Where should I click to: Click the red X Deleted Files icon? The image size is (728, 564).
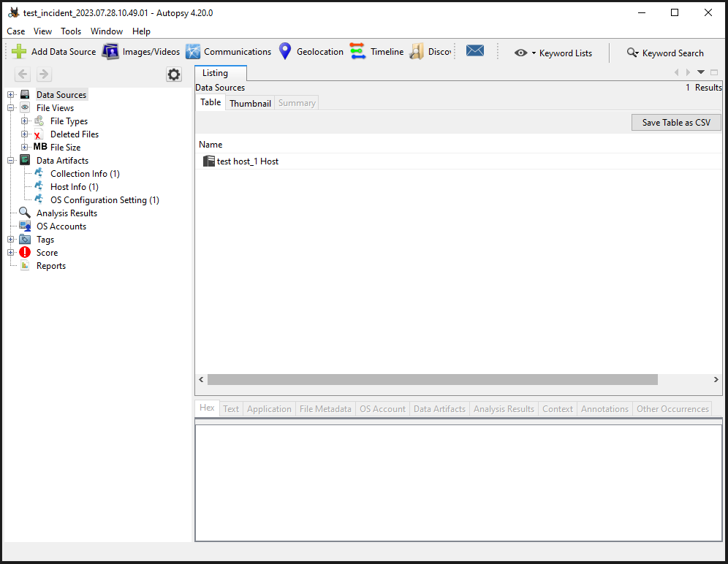point(39,134)
